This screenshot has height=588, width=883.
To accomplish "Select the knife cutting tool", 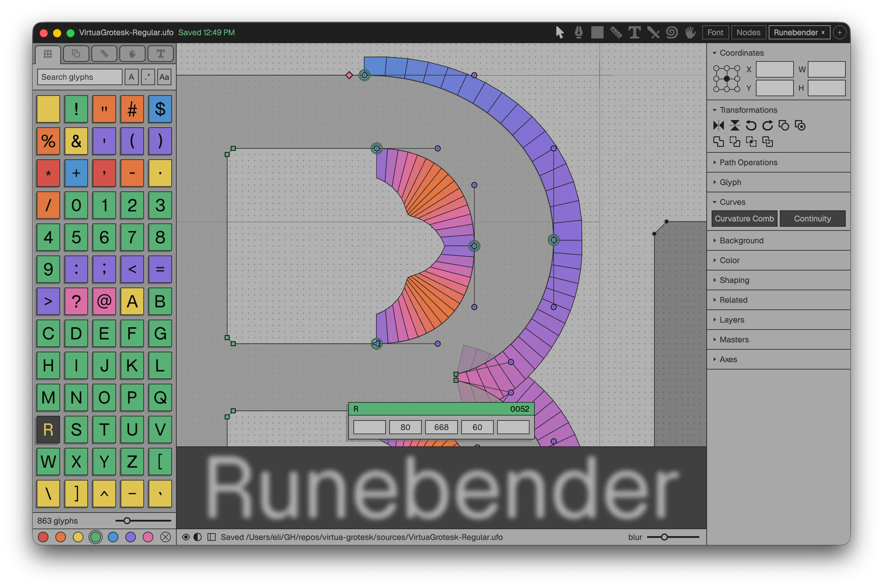I will coord(653,33).
